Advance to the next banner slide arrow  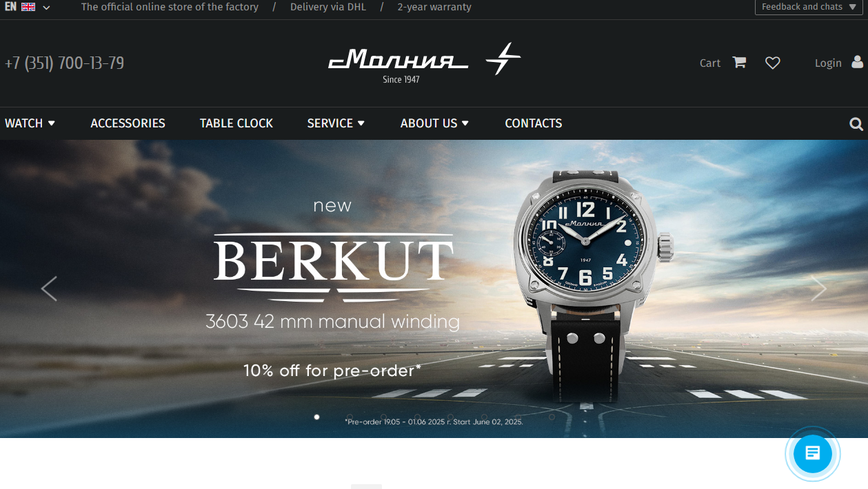pos(818,289)
